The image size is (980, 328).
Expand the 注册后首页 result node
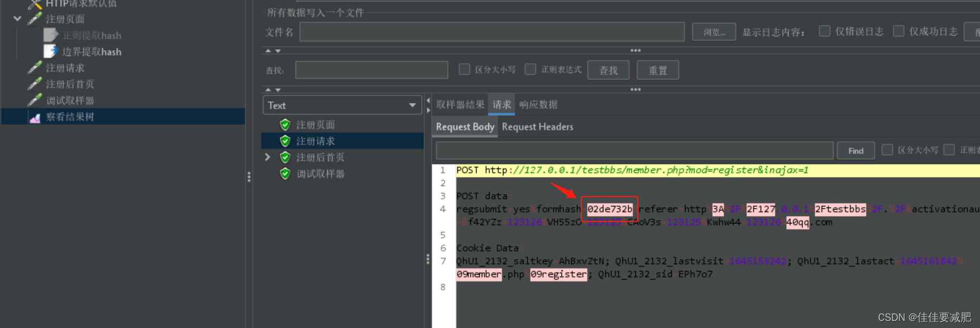point(268,157)
